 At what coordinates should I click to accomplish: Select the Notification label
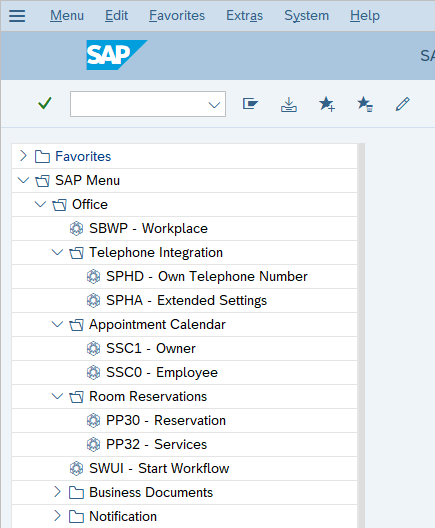coord(123,517)
